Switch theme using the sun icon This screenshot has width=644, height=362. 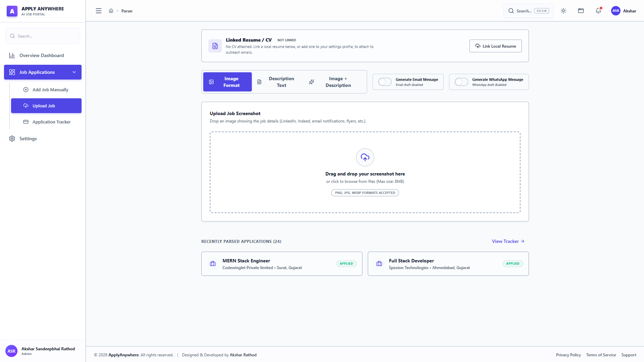[x=563, y=11]
